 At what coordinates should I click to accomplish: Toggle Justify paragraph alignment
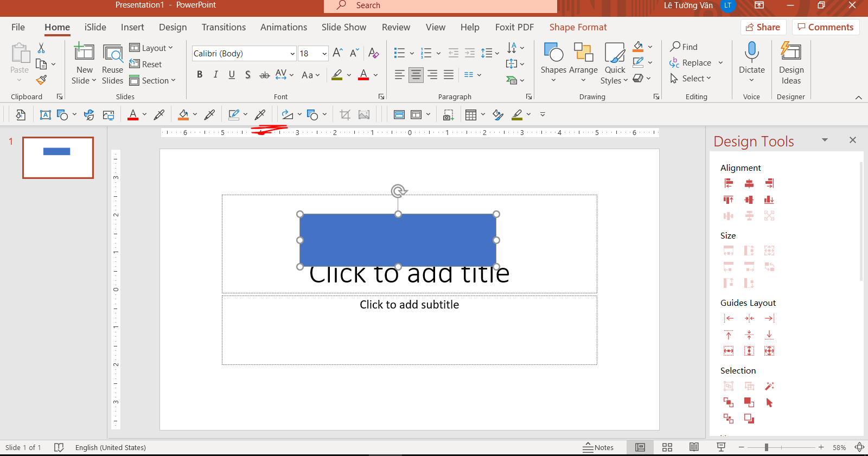449,75
